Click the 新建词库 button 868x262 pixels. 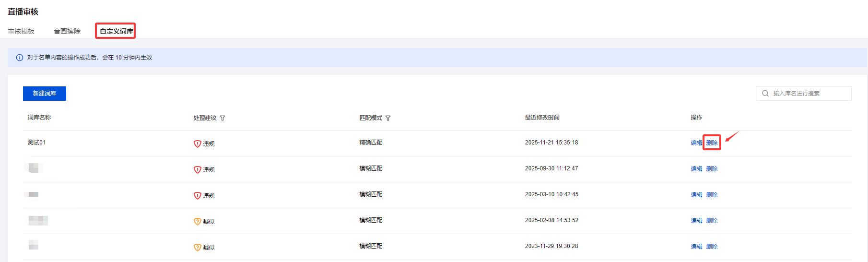45,94
